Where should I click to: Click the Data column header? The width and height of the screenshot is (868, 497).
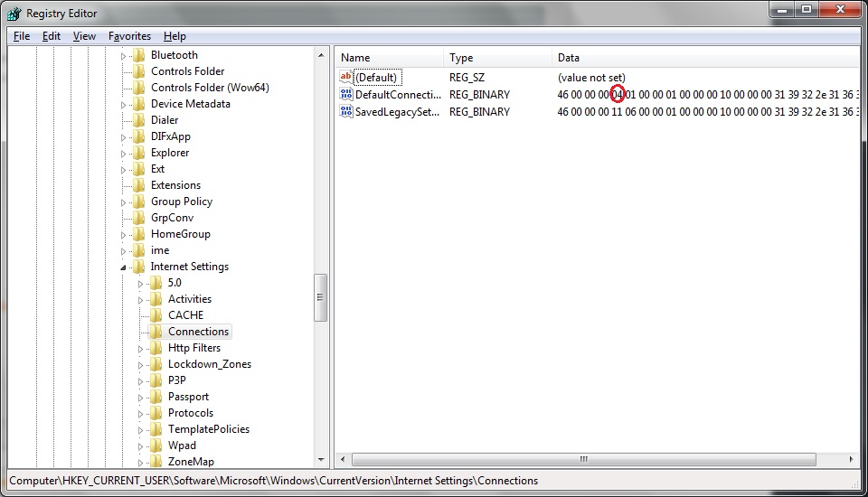coord(706,58)
